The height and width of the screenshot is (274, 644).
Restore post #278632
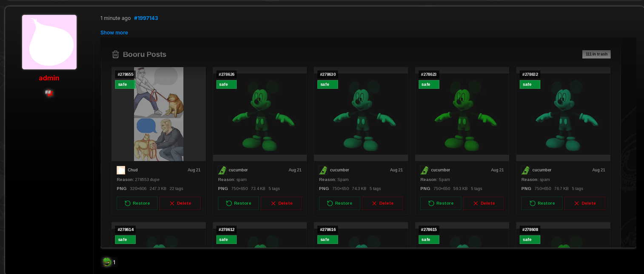pos(542,203)
